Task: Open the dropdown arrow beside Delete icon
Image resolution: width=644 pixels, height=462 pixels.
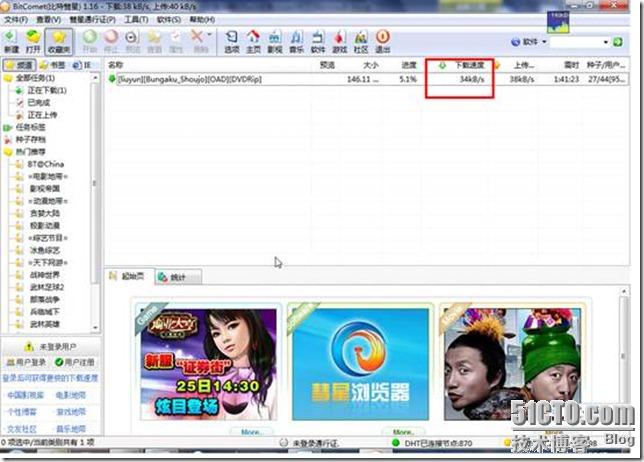Action: point(209,35)
